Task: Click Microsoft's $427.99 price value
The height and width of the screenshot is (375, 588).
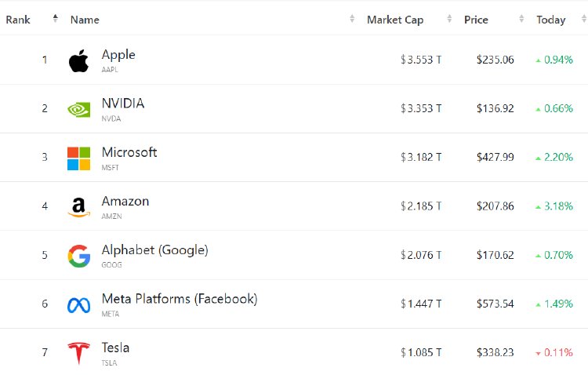Action: [495, 157]
